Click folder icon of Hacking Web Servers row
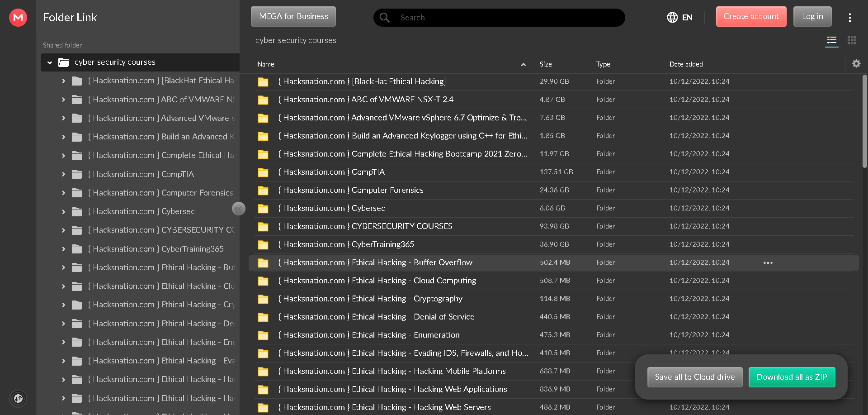This screenshot has width=868, height=415. click(263, 408)
